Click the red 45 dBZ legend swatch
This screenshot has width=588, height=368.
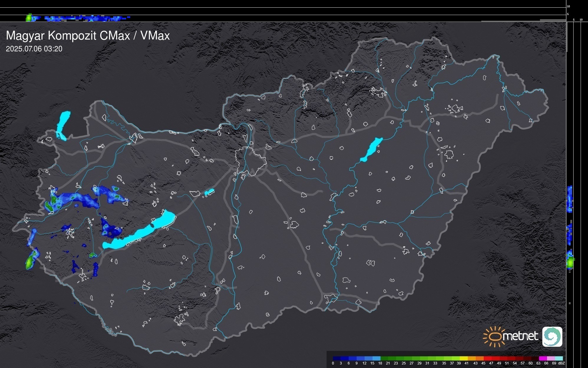tap(487, 358)
